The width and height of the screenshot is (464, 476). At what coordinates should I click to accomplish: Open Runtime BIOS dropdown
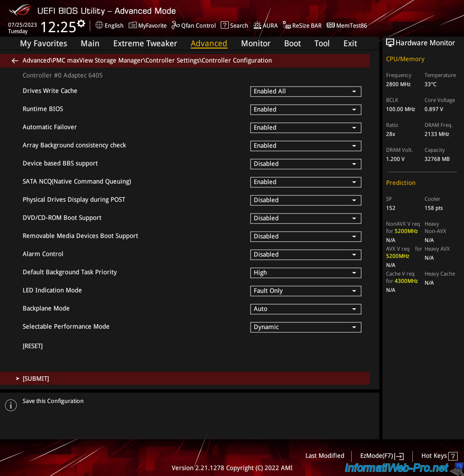click(305, 110)
